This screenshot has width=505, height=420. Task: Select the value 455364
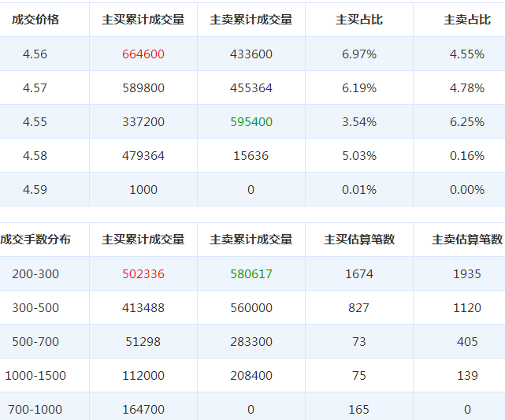coord(251,88)
